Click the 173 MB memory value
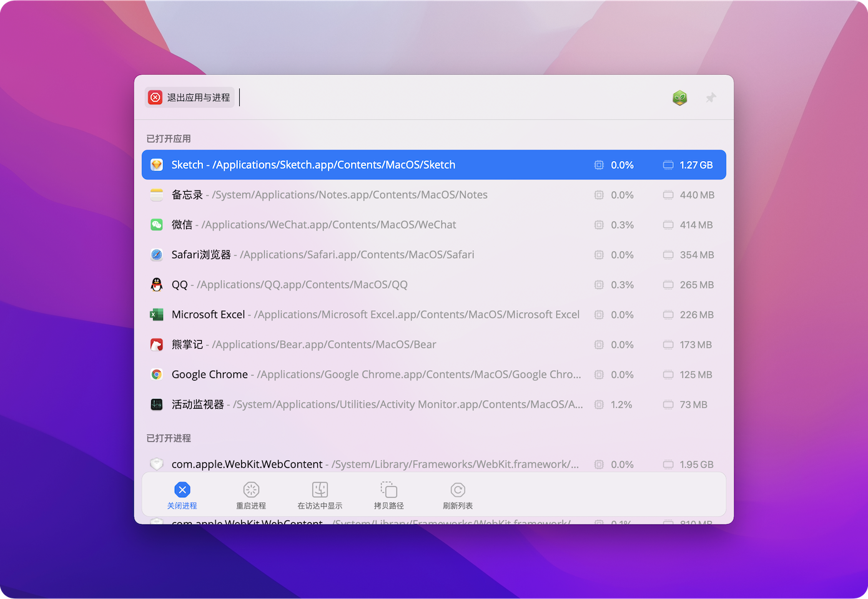868x599 pixels. point(696,344)
